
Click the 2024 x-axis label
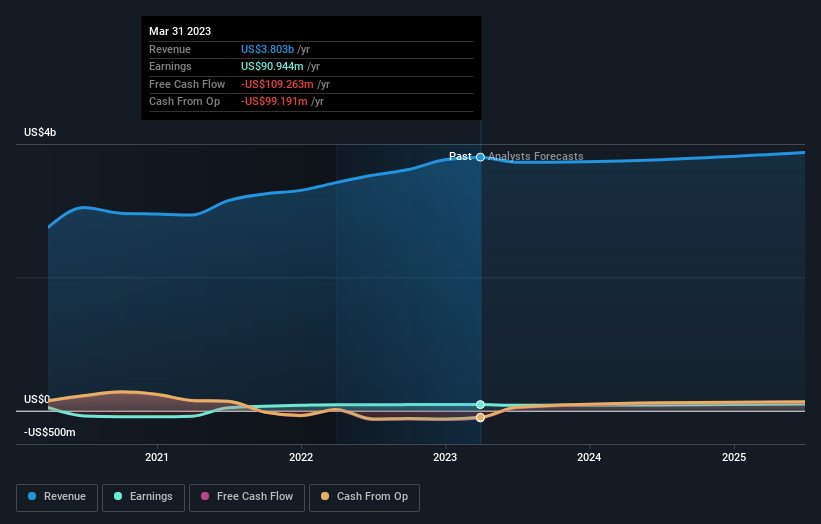[589, 457]
